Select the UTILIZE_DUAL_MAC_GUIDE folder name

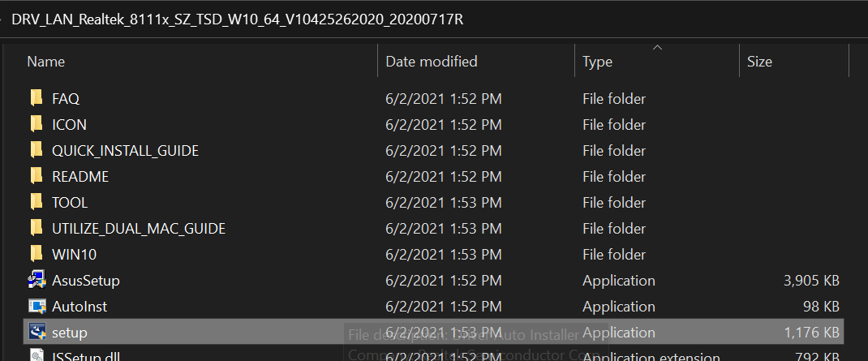pyautogui.click(x=138, y=229)
